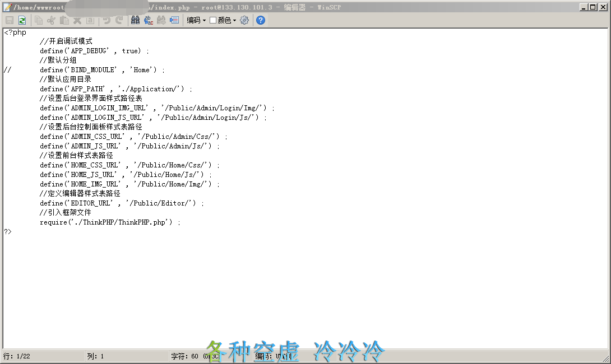
Task: Click the scissors Cut icon
Action: 51,20
